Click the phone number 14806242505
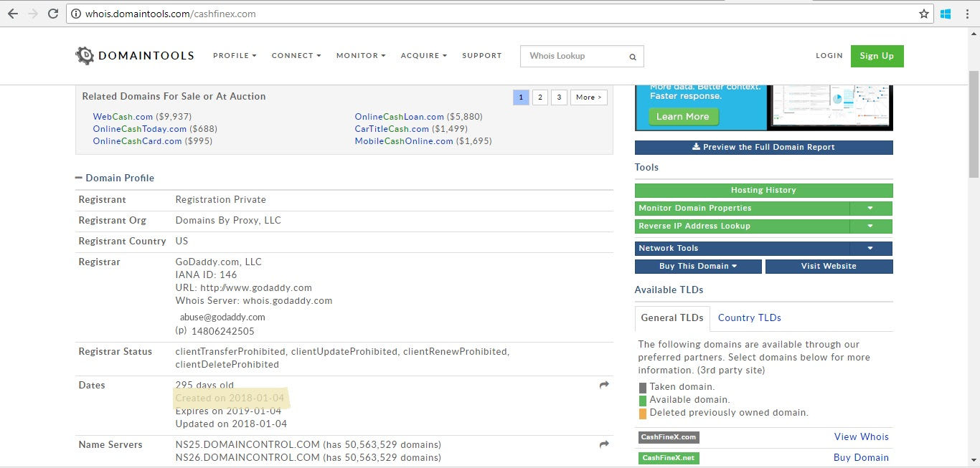The height and width of the screenshot is (468, 980). [222, 331]
